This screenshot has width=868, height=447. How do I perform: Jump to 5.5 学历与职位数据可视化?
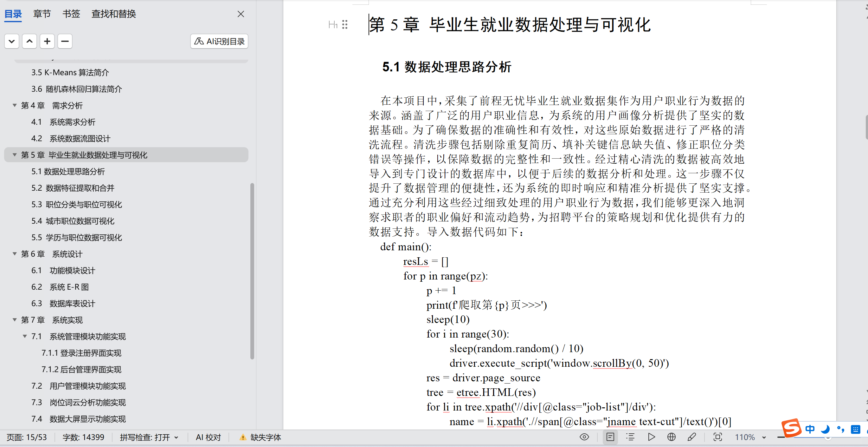76,238
